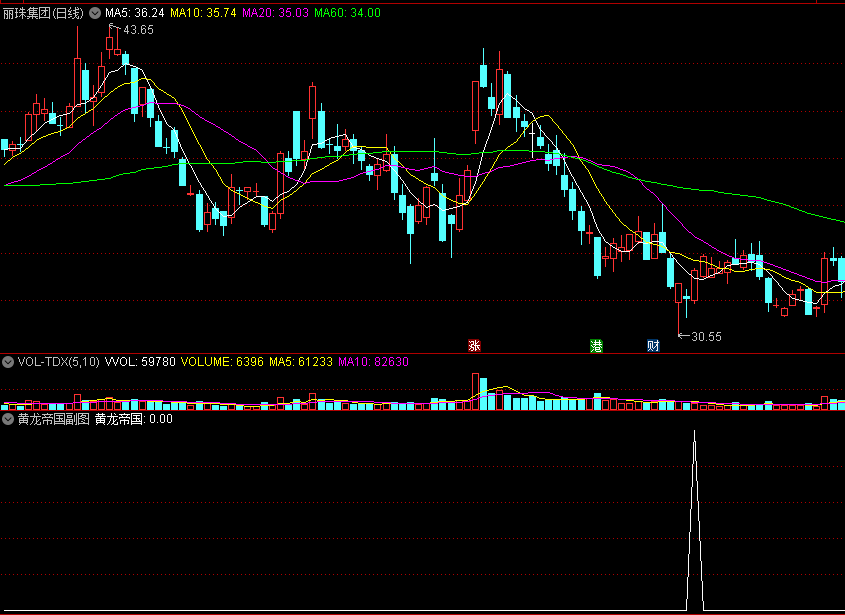The width and height of the screenshot is (845, 615).
Task: Click the blue 财 event marker icon
Action: click(x=653, y=345)
